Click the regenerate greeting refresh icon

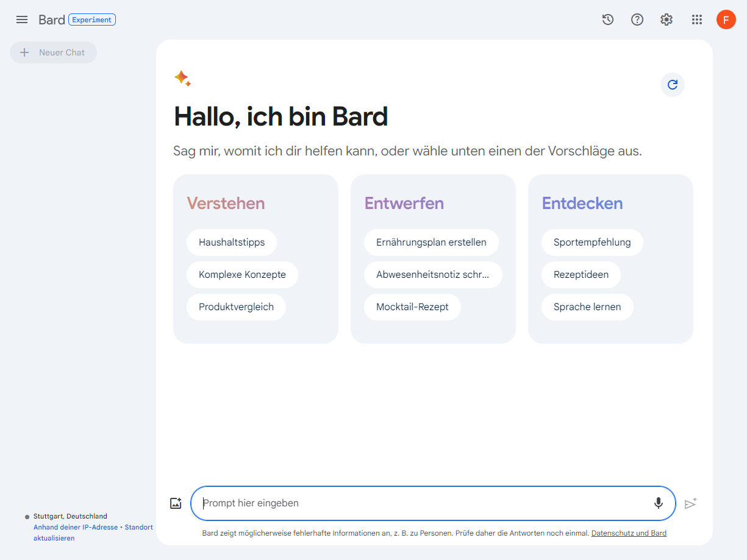pyautogui.click(x=672, y=85)
